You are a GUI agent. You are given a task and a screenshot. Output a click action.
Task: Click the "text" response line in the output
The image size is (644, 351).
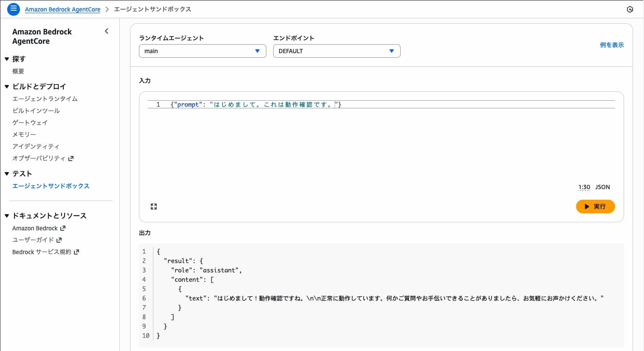pyautogui.click(x=394, y=298)
